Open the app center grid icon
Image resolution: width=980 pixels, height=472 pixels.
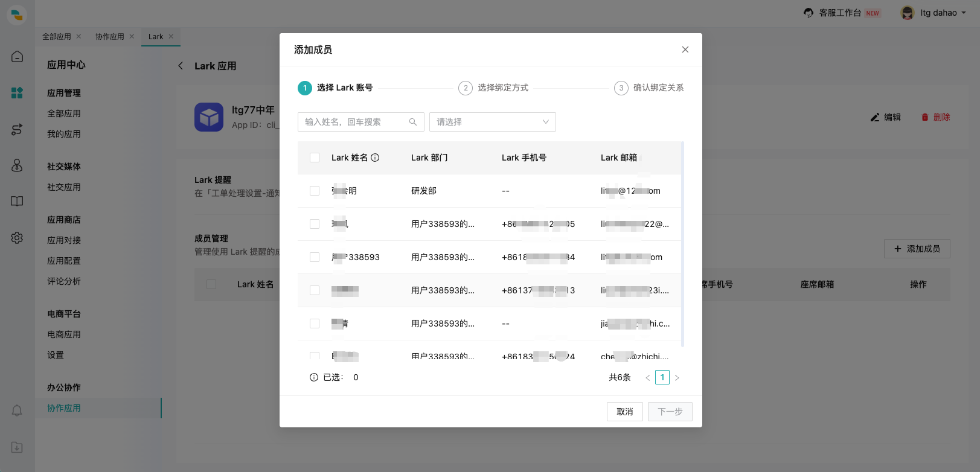pyautogui.click(x=17, y=92)
